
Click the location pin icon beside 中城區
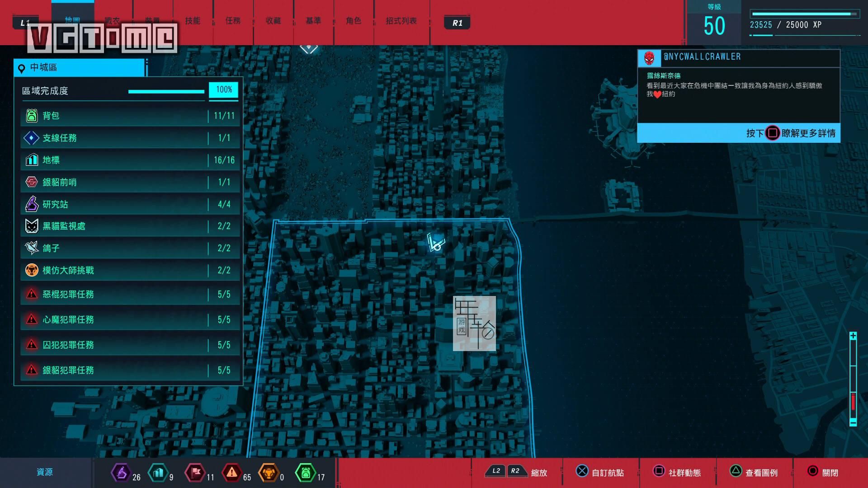(x=21, y=69)
